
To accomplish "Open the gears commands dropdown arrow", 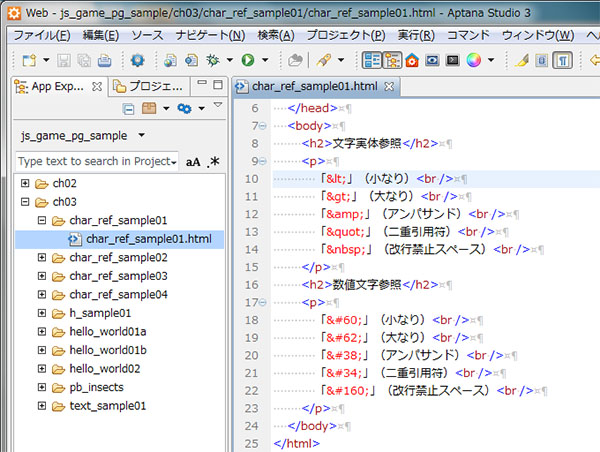I will (x=202, y=109).
